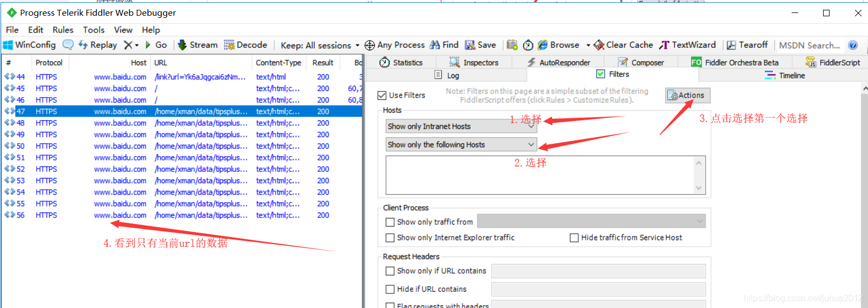The width and height of the screenshot is (868, 308).
Task: Click the camera screenshot icon
Action: pyautogui.click(x=512, y=45)
